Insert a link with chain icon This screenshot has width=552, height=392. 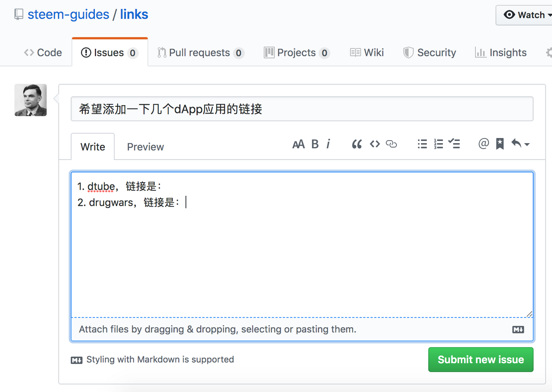click(391, 144)
